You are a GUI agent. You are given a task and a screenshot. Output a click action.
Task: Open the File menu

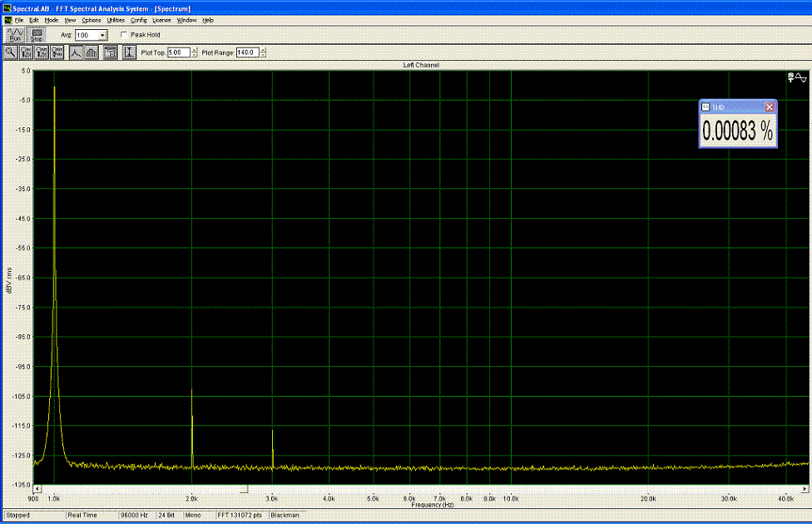pyautogui.click(x=19, y=20)
